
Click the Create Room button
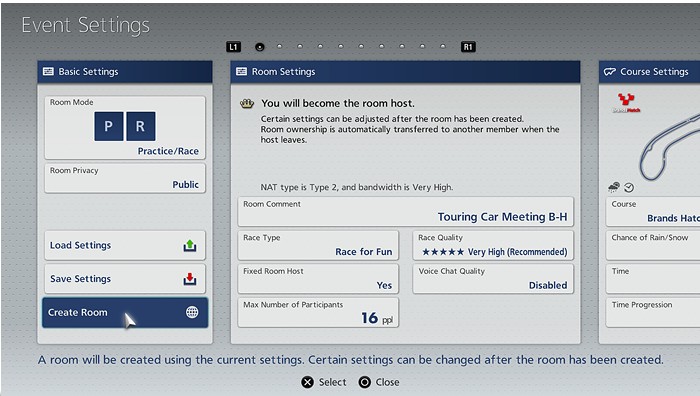point(125,313)
